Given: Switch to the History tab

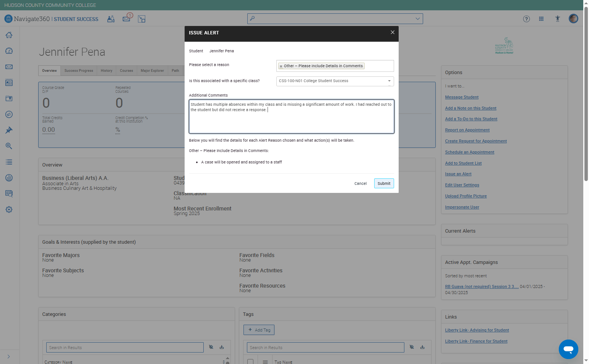Looking at the screenshot, I should [107, 71].
